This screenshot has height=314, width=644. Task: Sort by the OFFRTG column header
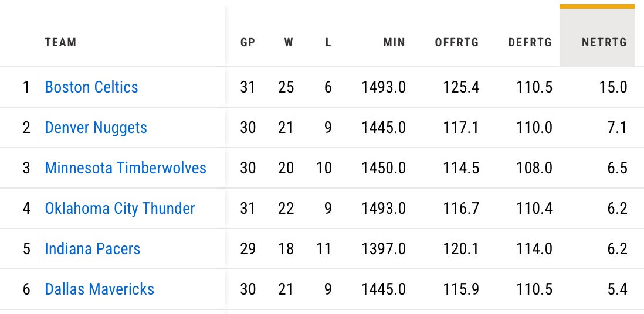point(456,42)
